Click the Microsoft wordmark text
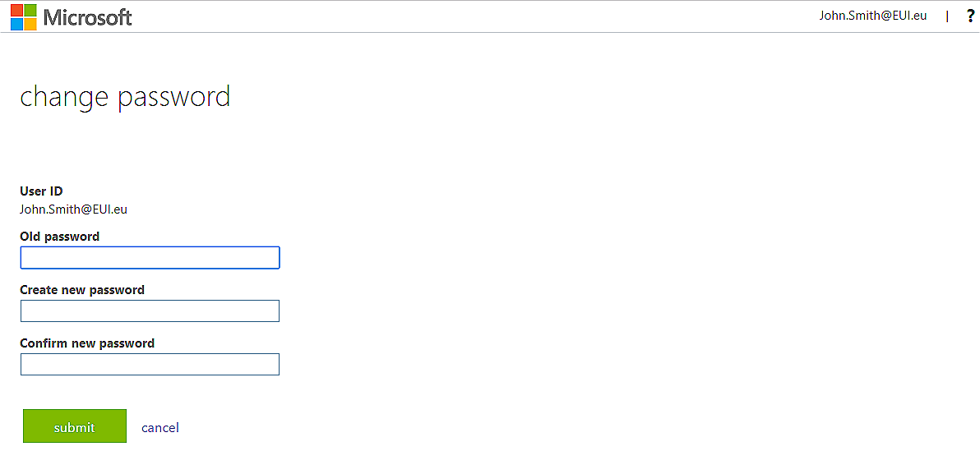980x451 pixels. pyautogui.click(x=87, y=17)
